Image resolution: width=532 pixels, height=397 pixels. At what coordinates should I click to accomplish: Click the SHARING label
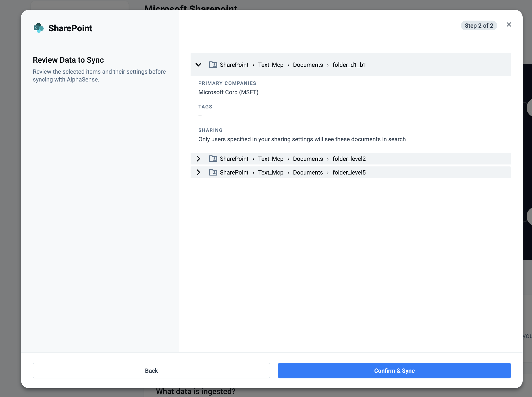210,130
